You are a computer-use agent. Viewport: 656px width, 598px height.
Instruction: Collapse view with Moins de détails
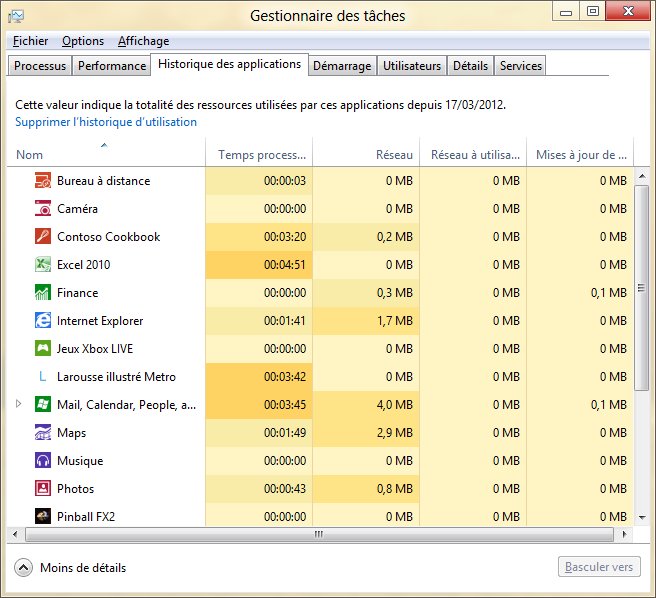[x=70, y=567]
